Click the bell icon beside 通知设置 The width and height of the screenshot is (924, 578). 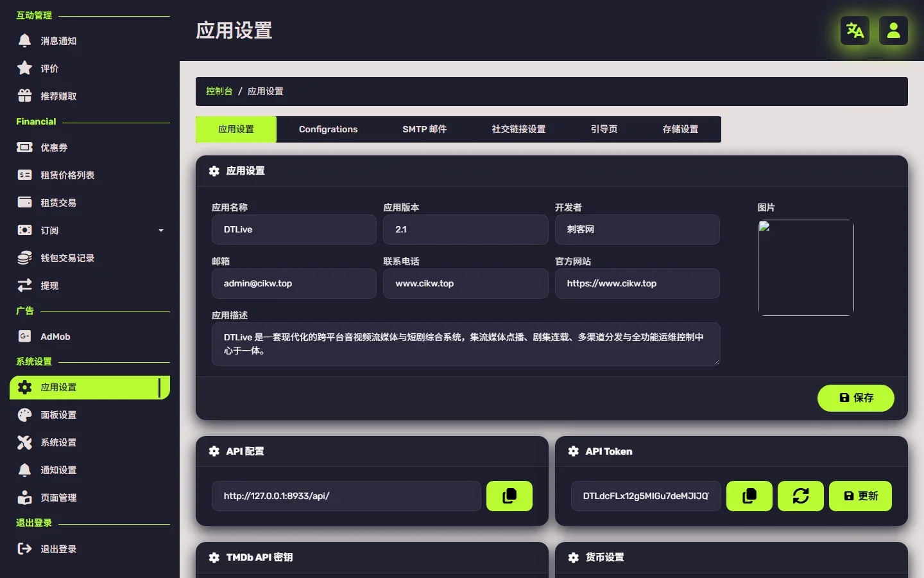pyautogui.click(x=24, y=470)
